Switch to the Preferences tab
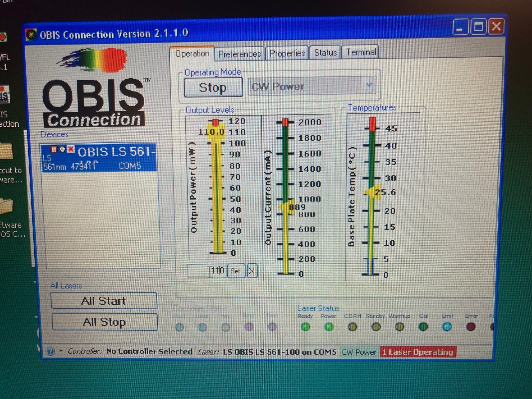Screen dimensions: 532x399 [239, 54]
